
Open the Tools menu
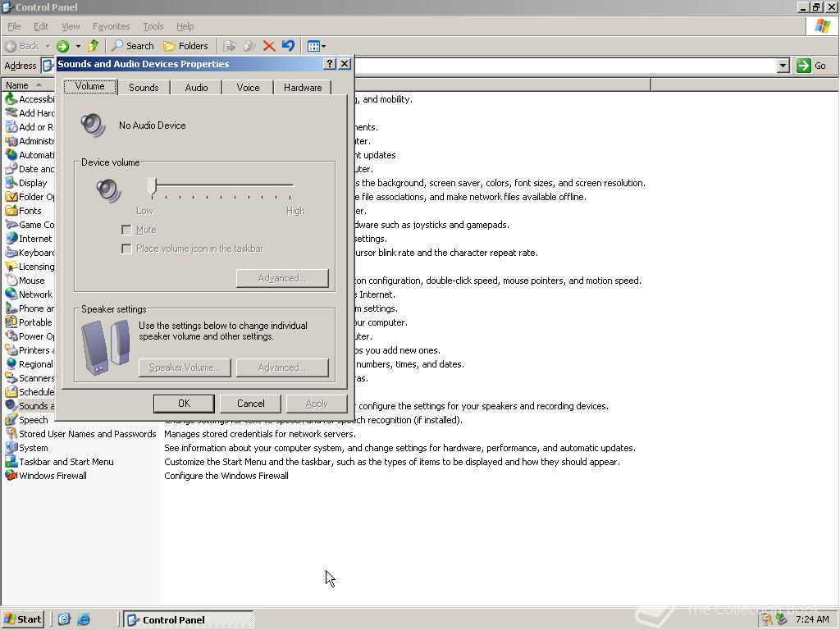pos(153,26)
